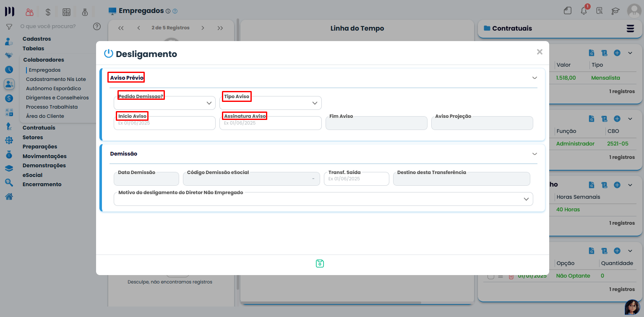Close the Desligamento dialog
The width and height of the screenshot is (644, 317).
(x=540, y=52)
